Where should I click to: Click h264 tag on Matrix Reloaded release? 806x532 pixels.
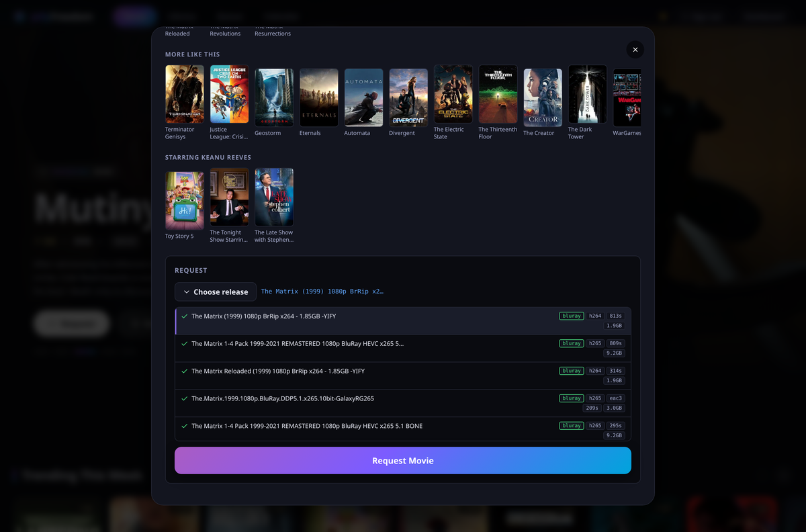click(x=595, y=371)
